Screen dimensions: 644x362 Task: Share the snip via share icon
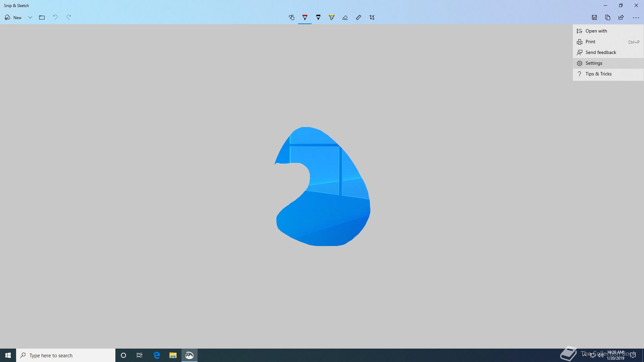coord(621,17)
